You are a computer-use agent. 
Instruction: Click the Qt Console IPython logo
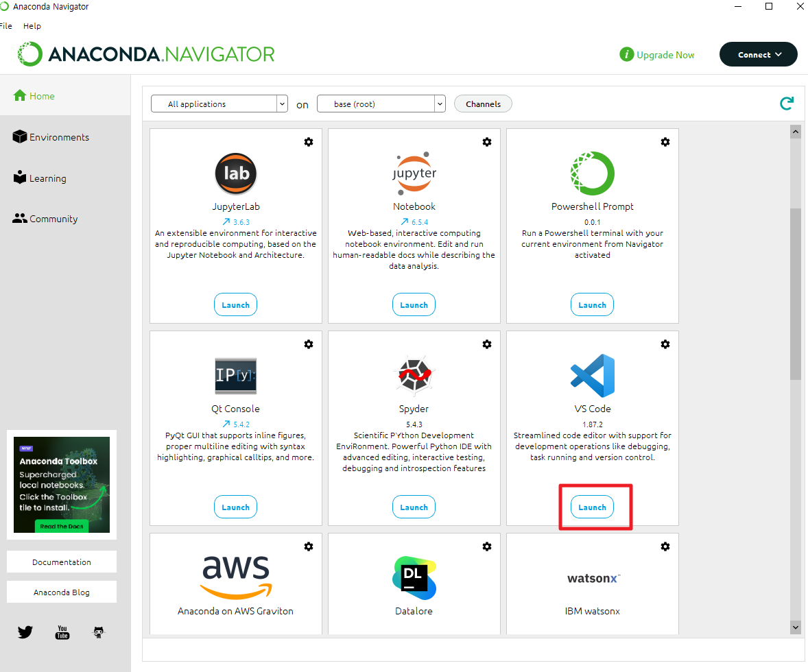[235, 375]
